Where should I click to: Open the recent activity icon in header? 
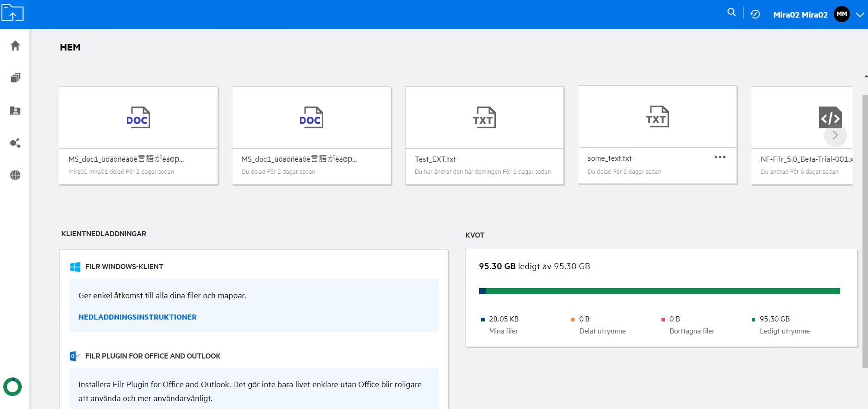(x=755, y=14)
